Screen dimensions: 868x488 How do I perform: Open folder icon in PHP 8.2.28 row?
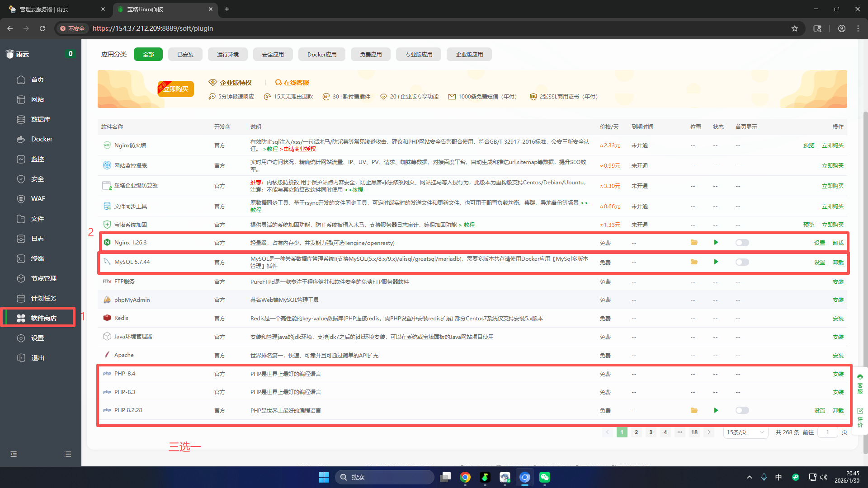coord(694,410)
